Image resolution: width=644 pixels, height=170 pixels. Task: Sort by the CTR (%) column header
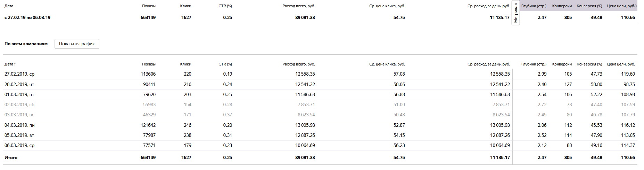[x=225, y=64]
